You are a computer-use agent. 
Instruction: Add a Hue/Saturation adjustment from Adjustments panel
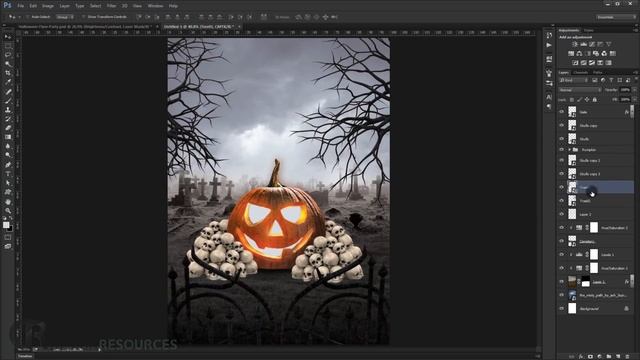(x=571, y=53)
